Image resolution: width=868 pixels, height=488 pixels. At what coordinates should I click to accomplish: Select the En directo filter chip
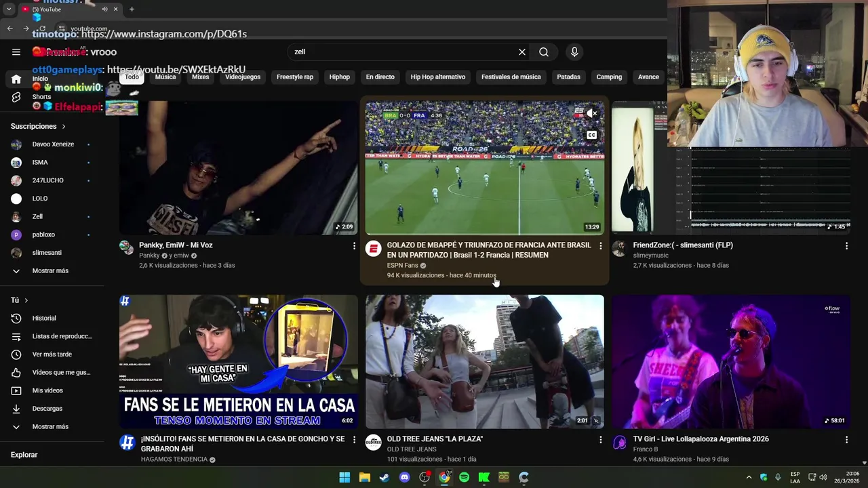tap(380, 77)
